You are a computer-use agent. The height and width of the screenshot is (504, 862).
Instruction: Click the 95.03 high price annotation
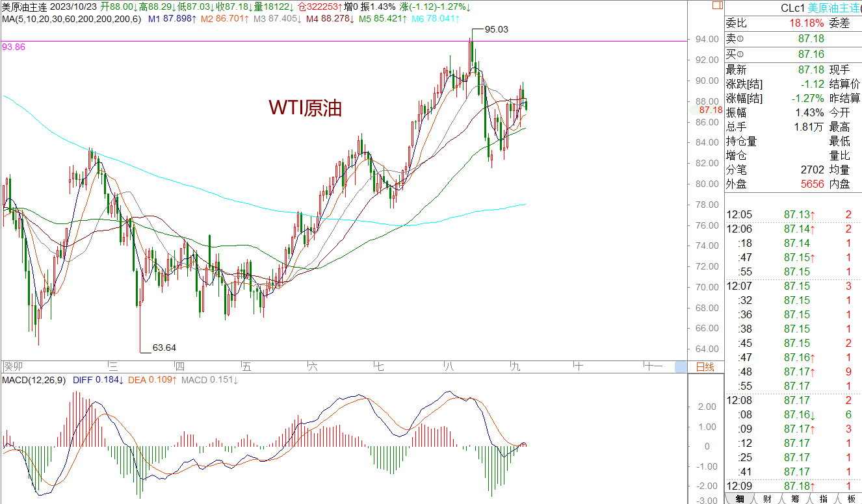click(x=497, y=29)
